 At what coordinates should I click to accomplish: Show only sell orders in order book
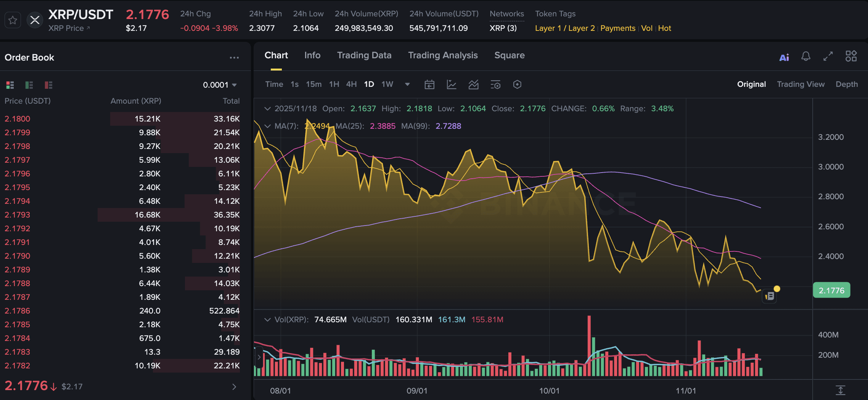(48, 85)
